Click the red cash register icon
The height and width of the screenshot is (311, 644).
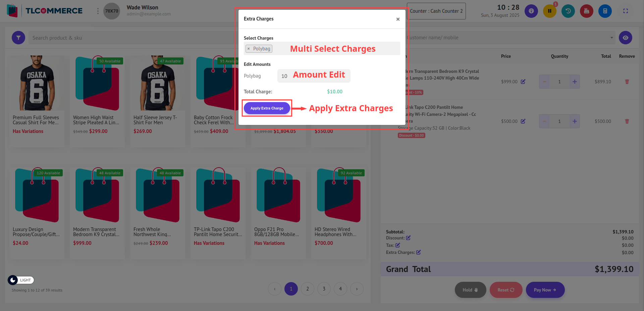[x=586, y=11]
